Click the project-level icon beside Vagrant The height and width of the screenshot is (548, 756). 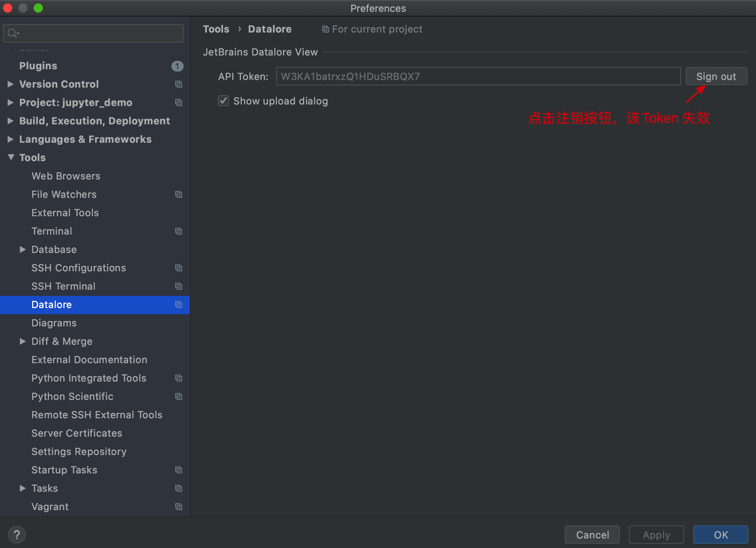point(179,507)
